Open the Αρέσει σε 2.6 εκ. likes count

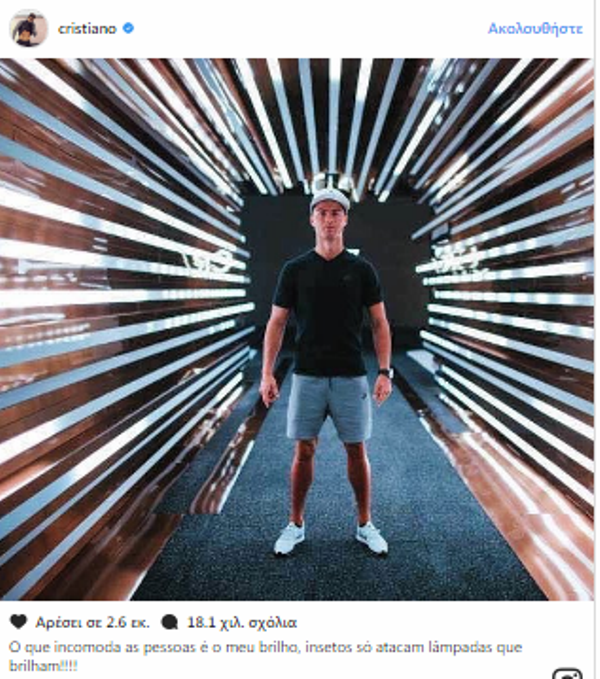(92, 623)
